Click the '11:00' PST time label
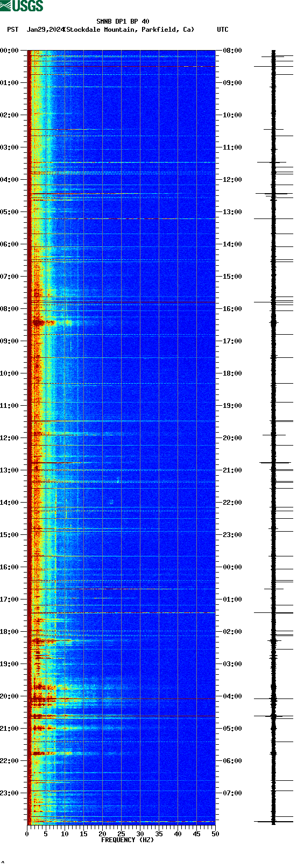The image size is (297, 868). pyautogui.click(x=9, y=406)
